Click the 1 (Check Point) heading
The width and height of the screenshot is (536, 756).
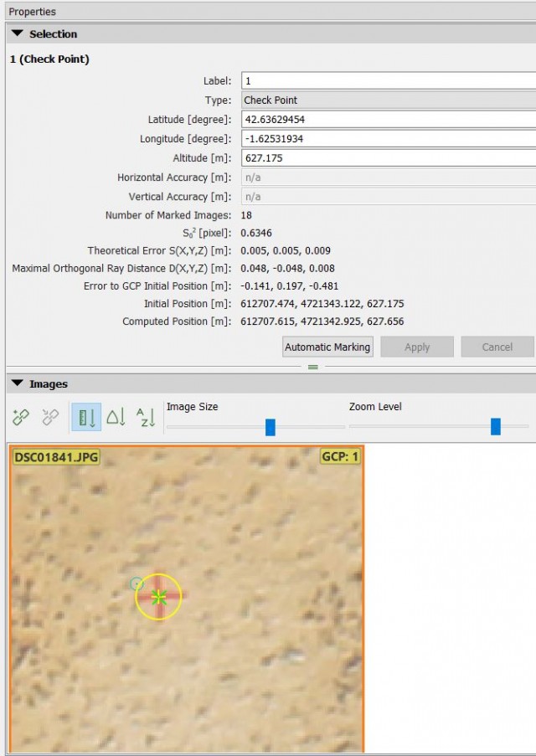[49, 59]
